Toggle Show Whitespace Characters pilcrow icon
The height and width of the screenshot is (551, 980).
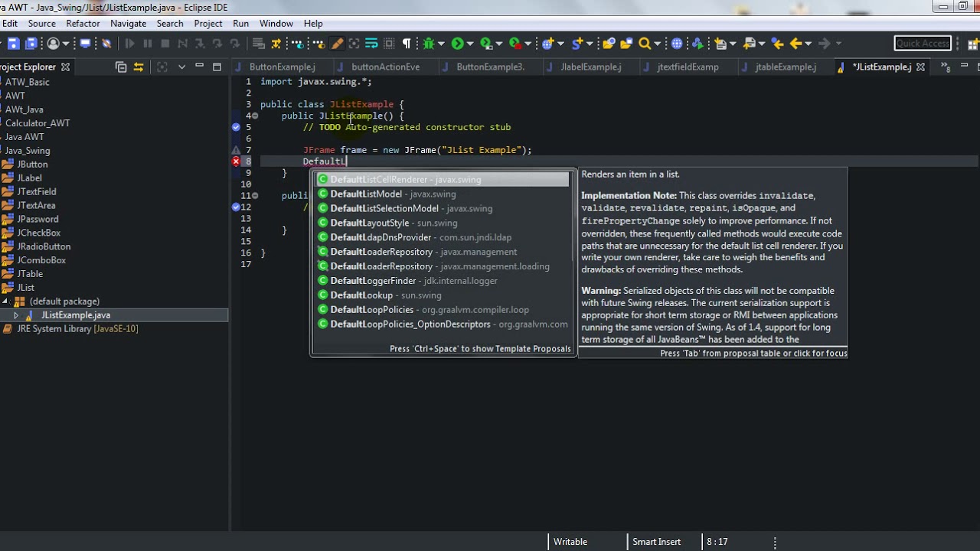click(x=407, y=44)
